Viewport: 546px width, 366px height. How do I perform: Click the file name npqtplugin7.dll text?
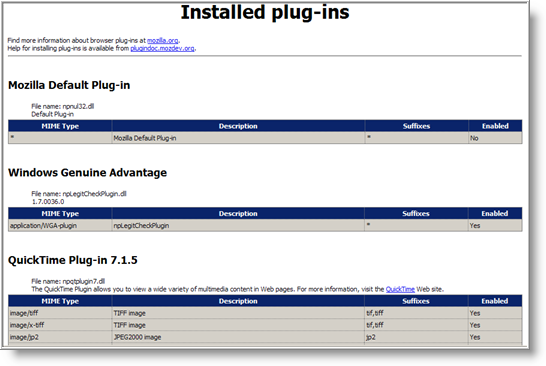pyautogui.click(x=68, y=281)
